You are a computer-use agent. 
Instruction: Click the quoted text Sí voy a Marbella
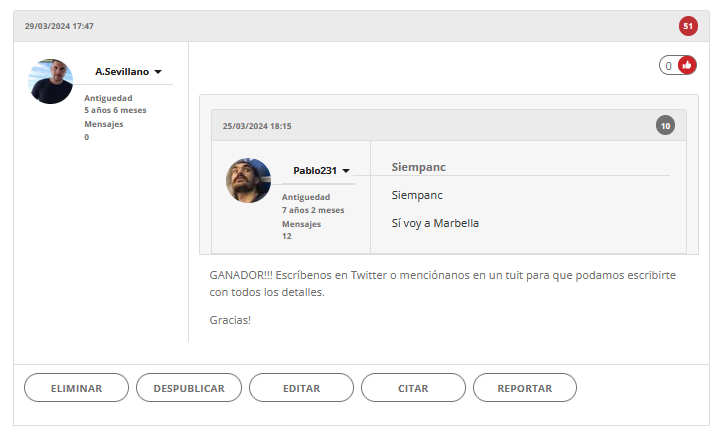[435, 223]
